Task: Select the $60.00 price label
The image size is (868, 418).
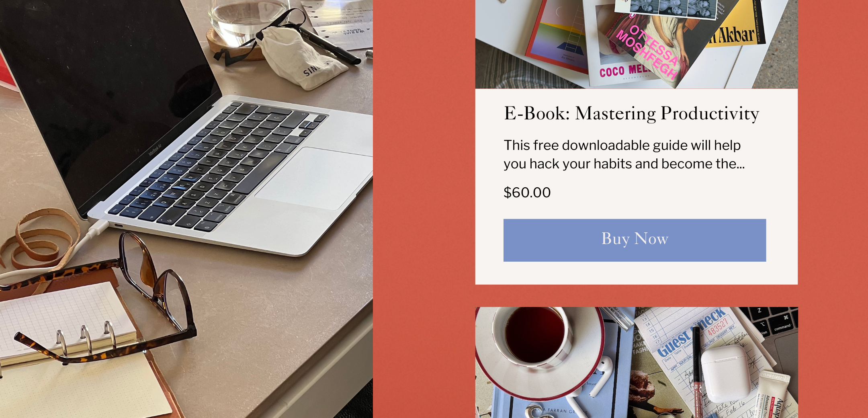Action: click(x=527, y=193)
